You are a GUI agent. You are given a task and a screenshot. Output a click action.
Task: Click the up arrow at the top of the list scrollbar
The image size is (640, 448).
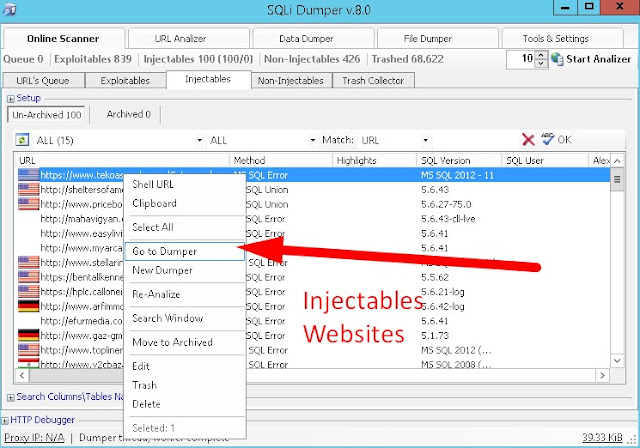(617, 161)
